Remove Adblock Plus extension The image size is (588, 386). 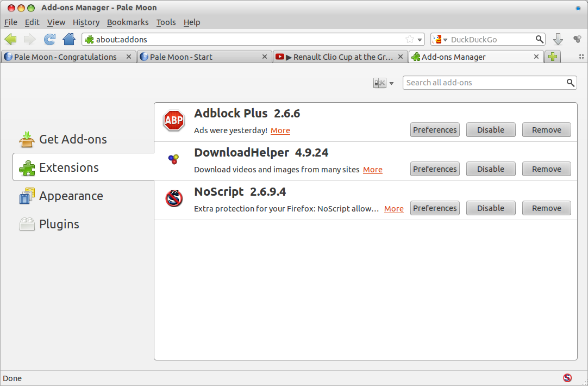pyautogui.click(x=546, y=130)
